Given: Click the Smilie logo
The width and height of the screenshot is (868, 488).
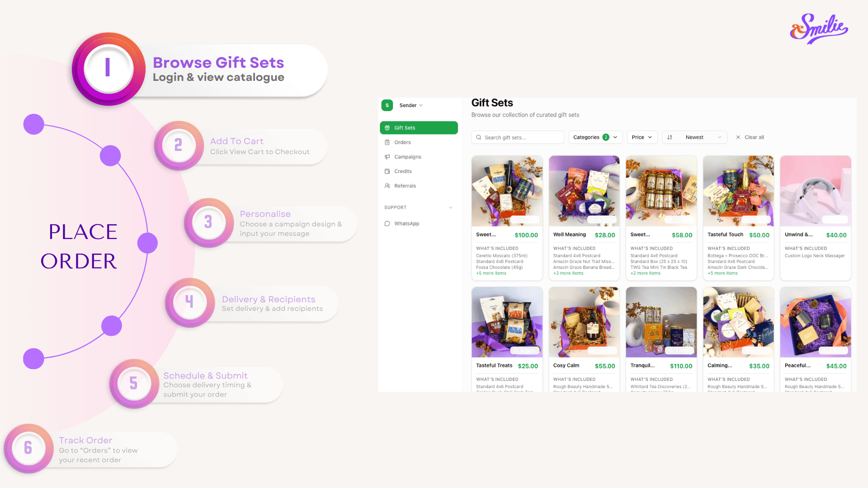Looking at the screenshot, I should pos(818,28).
